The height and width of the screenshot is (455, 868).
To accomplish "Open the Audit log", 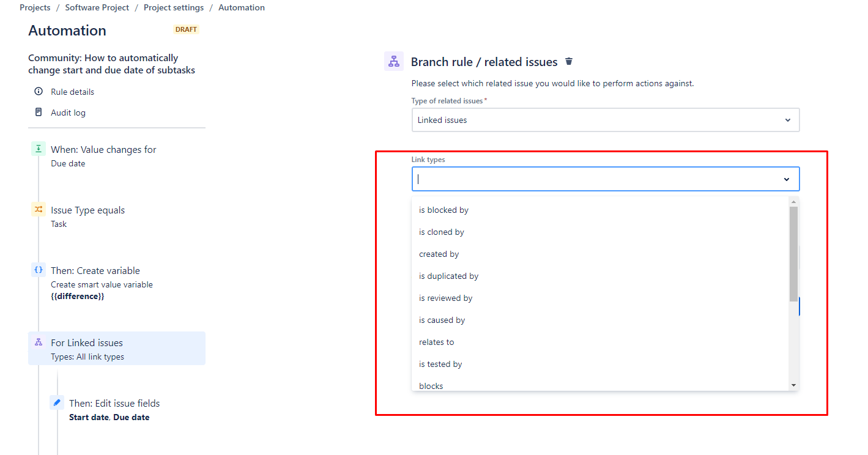I will (67, 112).
